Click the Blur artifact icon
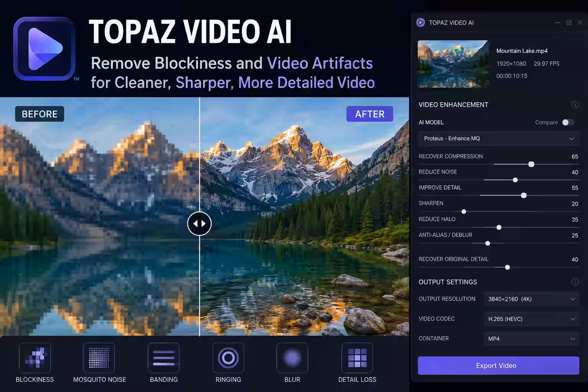Screen dimensions: 588x392 pyautogui.click(x=292, y=358)
